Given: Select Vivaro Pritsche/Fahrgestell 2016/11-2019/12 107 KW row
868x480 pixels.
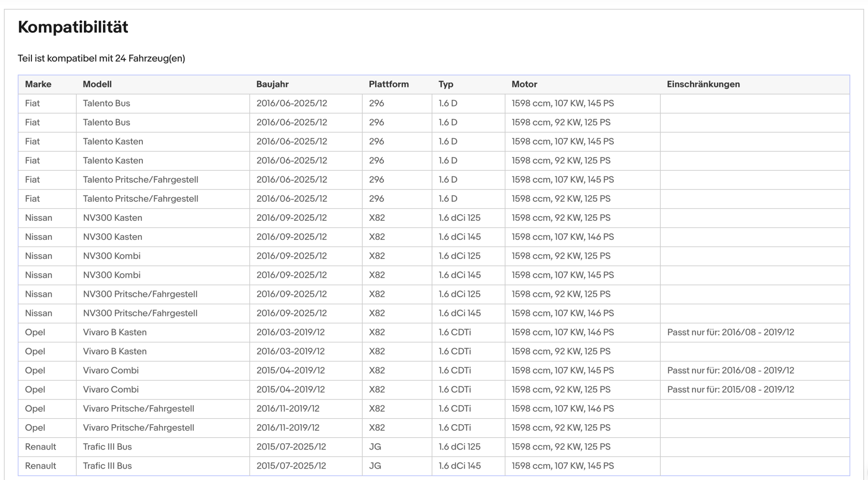Looking at the screenshot, I should [x=434, y=408].
